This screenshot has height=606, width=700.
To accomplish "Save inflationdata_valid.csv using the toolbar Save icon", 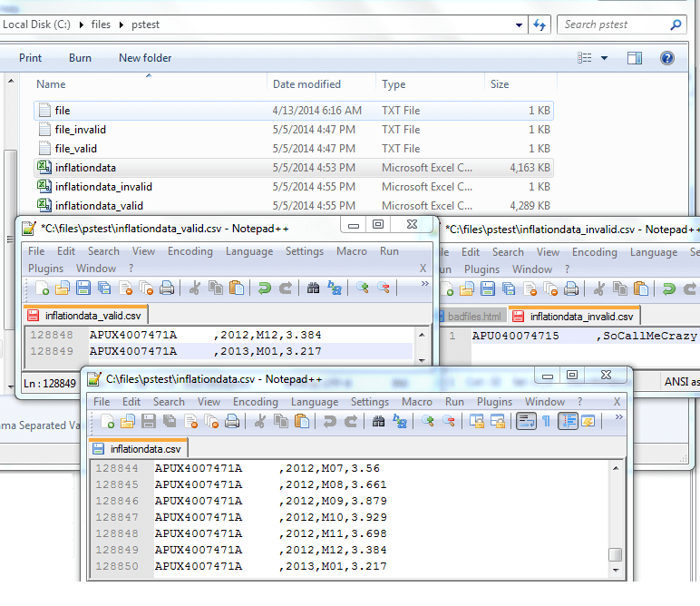I will point(83,288).
